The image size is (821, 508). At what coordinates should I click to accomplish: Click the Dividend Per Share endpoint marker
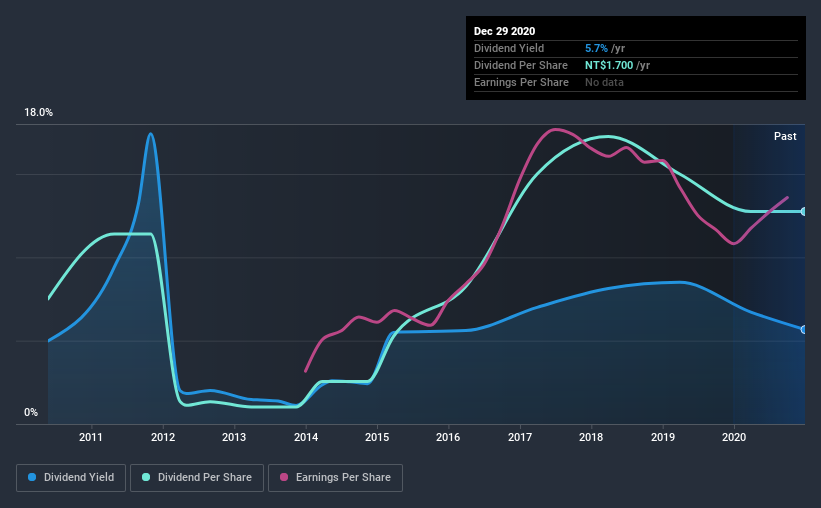(804, 212)
